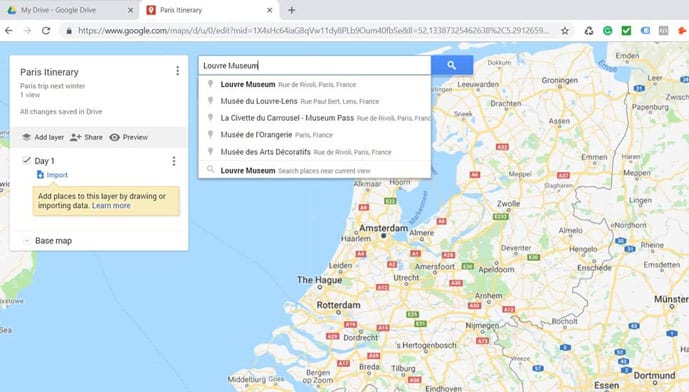
Task: Click Nijmegen on the map
Action: tap(482, 326)
